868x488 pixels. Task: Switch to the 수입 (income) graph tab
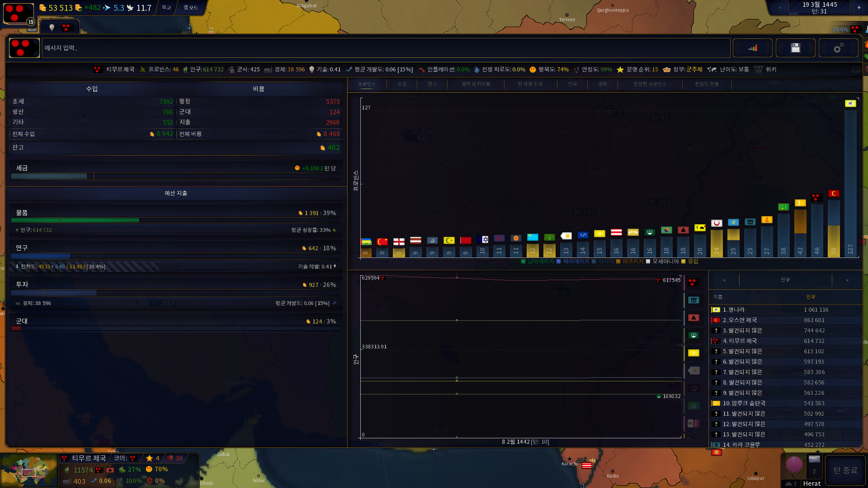click(x=402, y=84)
